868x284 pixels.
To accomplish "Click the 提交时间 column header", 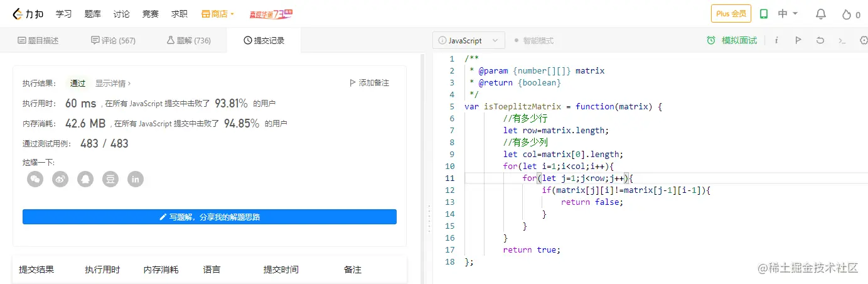I will pyautogui.click(x=281, y=270).
